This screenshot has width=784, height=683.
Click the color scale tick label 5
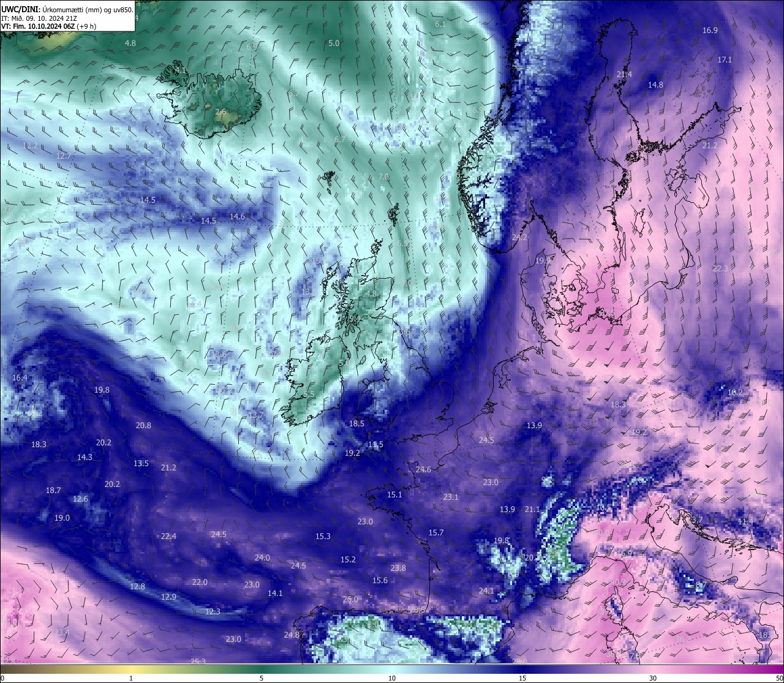pyautogui.click(x=262, y=678)
